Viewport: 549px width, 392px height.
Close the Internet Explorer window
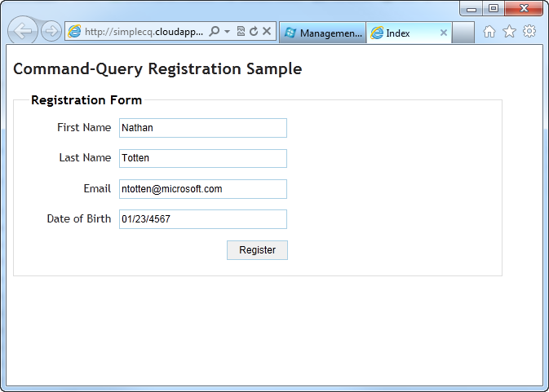(x=524, y=9)
